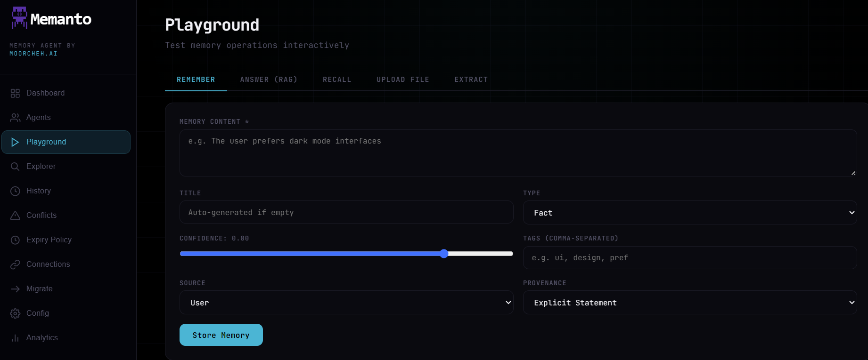The image size is (868, 360).
Task: Click the Memanto robot logo icon
Action: 19,18
